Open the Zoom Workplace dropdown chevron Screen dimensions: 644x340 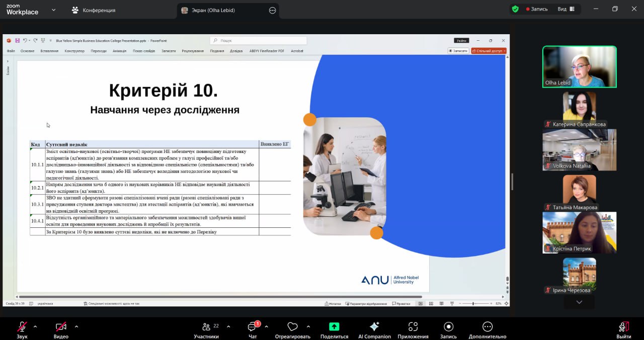(x=54, y=10)
